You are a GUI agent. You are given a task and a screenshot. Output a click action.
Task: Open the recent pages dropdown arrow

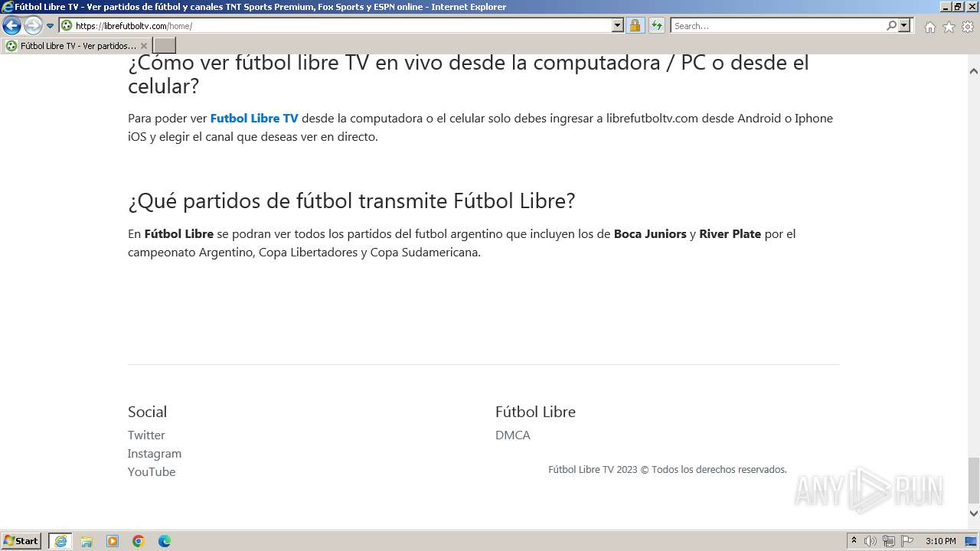click(51, 26)
